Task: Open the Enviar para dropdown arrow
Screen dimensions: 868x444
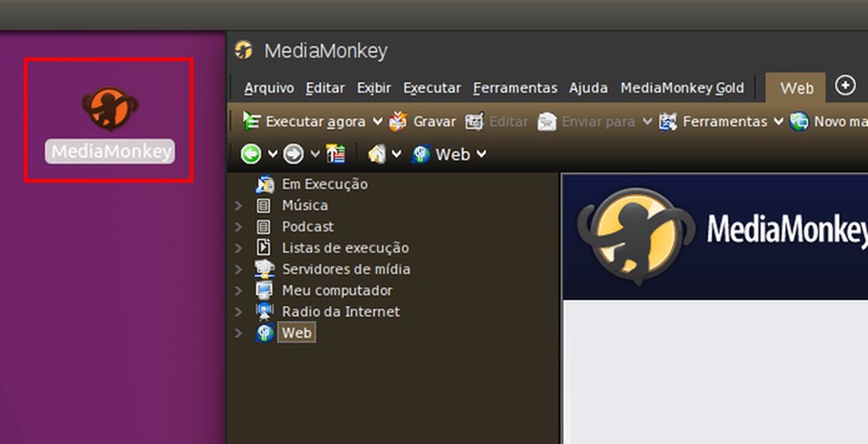Action: coord(647,121)
